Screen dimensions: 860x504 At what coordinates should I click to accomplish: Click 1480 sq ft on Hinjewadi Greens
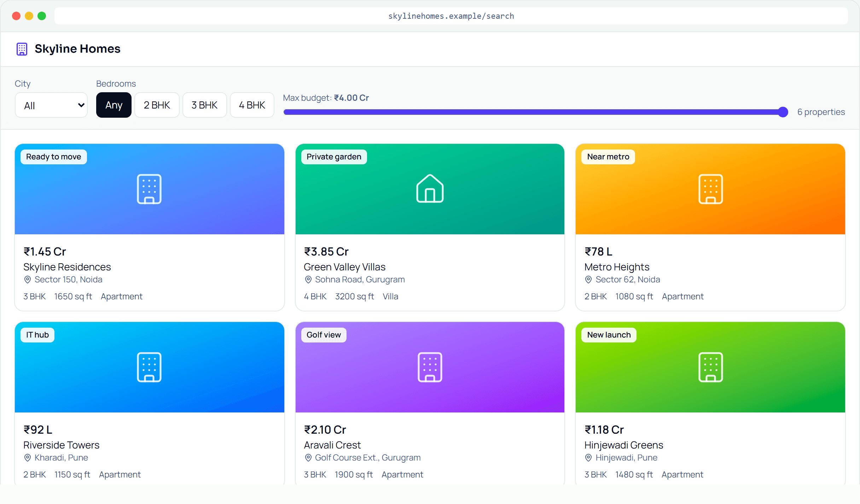pos(634,475)
